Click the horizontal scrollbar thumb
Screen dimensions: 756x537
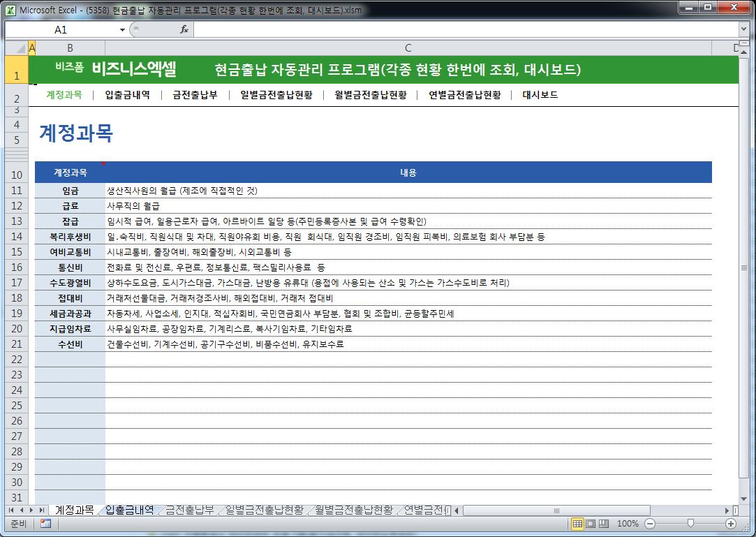[556, 510]
